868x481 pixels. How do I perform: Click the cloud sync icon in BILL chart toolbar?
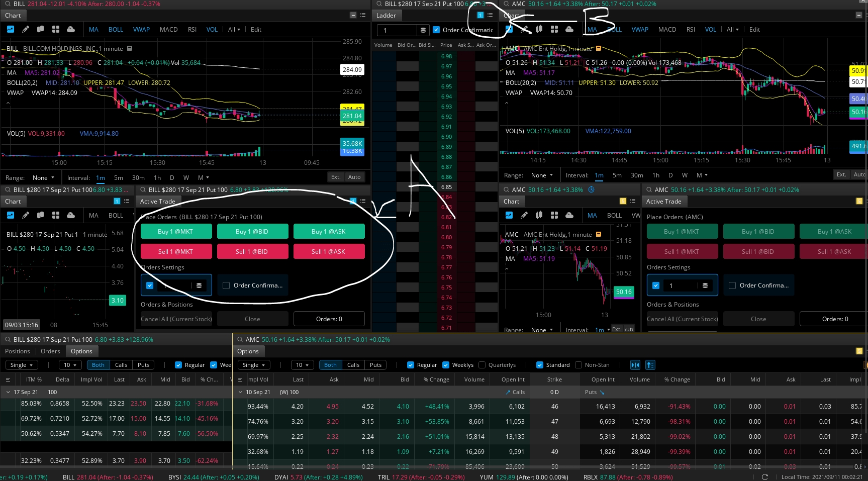tap(71, 29)
